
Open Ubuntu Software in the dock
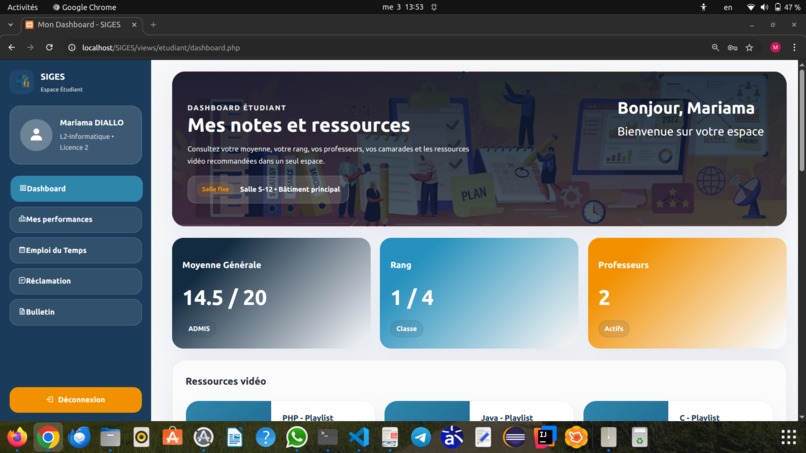pos(172,438)
